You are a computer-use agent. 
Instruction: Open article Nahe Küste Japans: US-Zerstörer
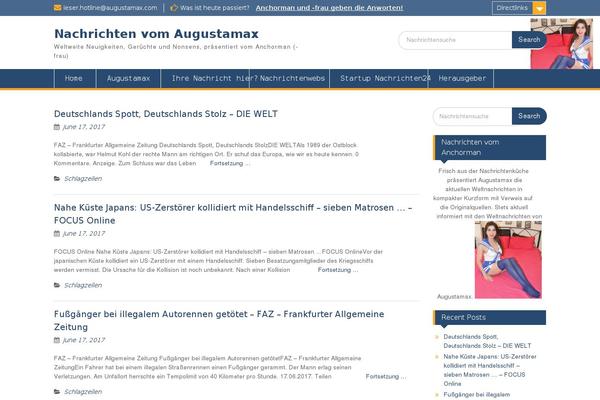coord(233,214)
